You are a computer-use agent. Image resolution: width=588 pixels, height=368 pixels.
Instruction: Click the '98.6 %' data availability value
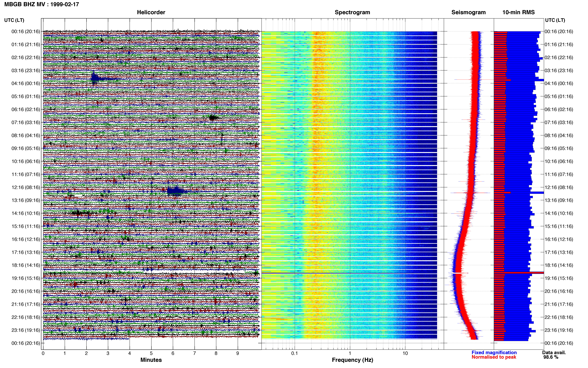(x=551, y=357)
